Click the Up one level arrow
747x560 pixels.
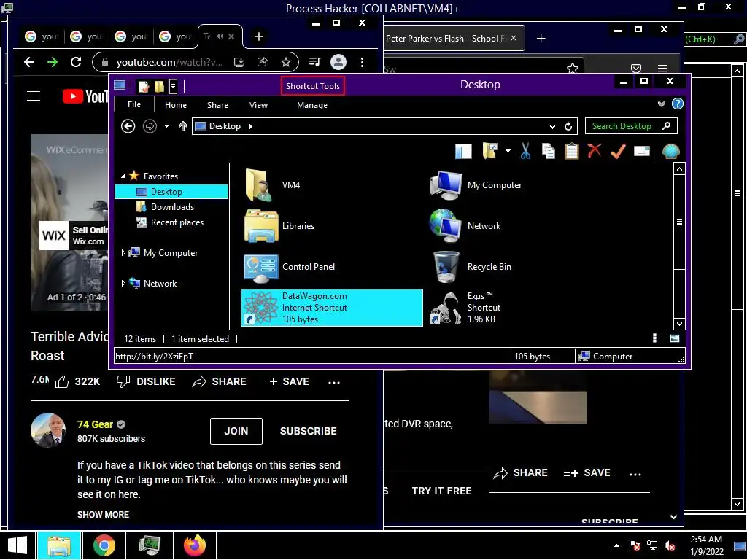click(x=183, y=126)
